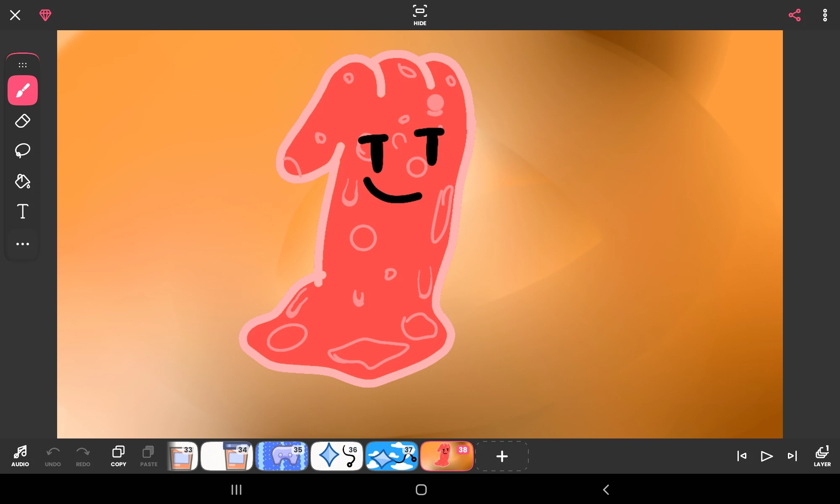Open the vertical three-dot overflow menu
This screenshot has width=840, height=504.
[x=825, y=15]
